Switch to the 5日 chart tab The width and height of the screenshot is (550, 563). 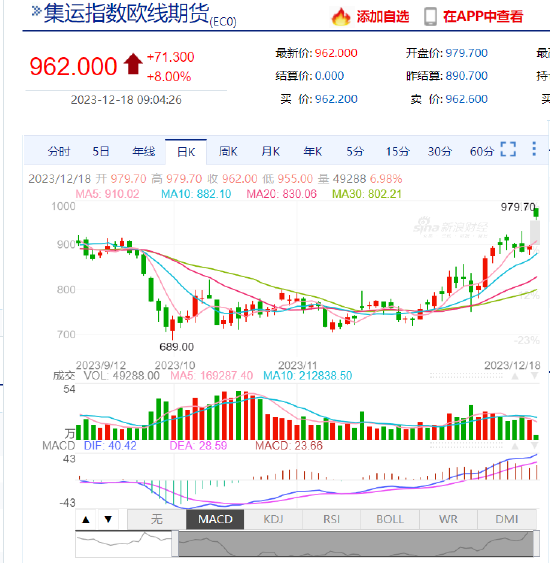(x=101, y=152)
